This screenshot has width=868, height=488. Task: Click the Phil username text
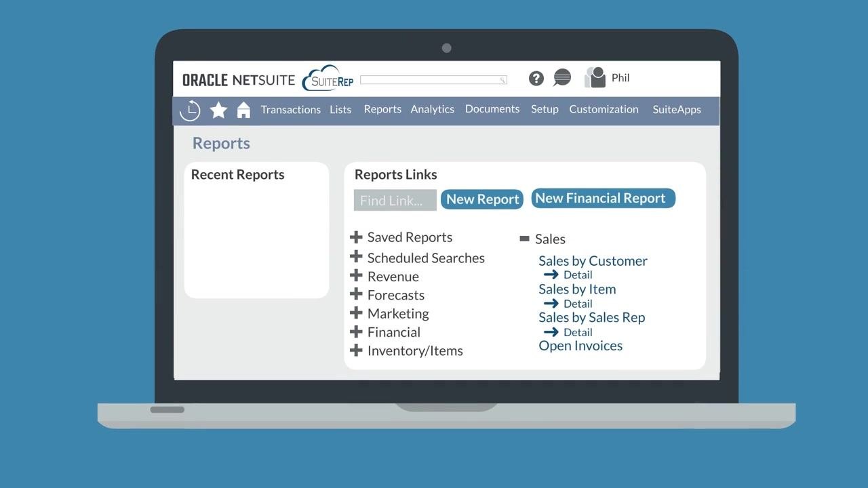tap(620, 78)
